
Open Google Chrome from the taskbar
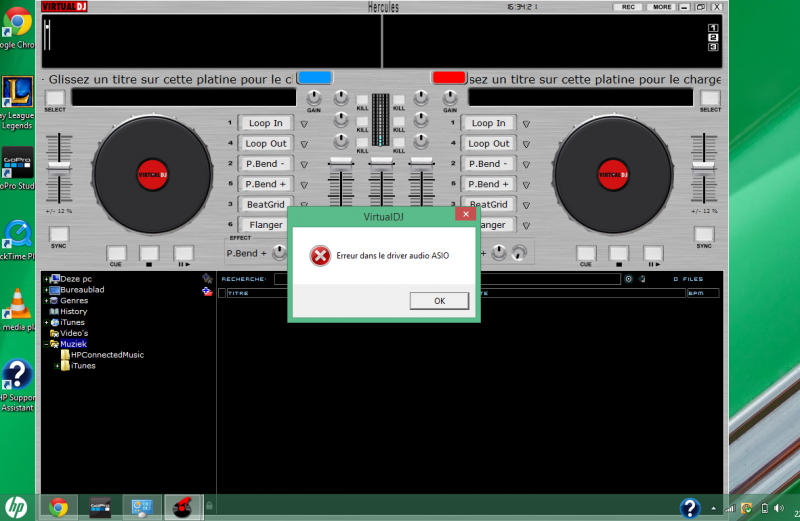click(x=59, y=507)
